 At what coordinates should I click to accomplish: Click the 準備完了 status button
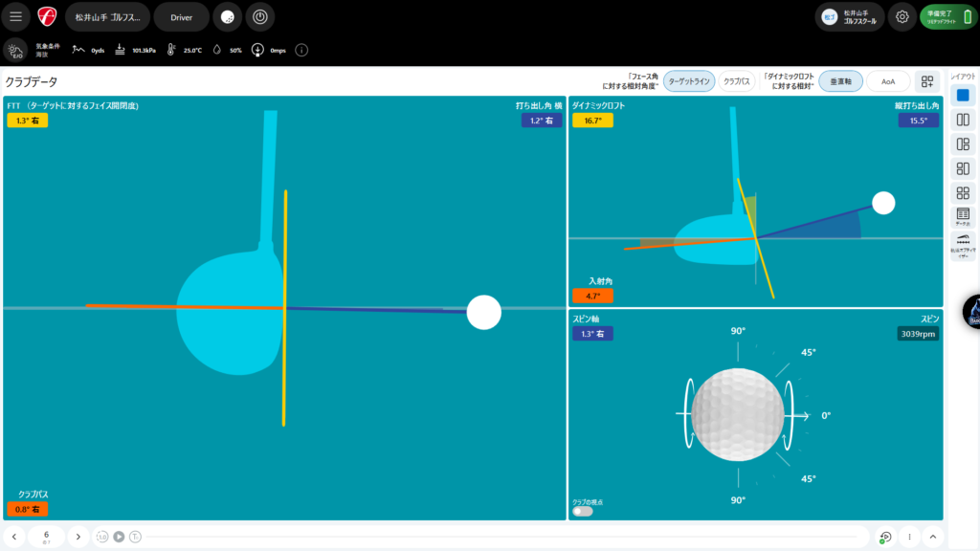[948, 17]
